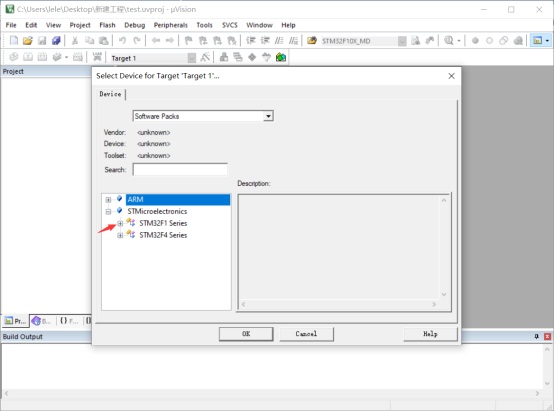
Task: Select STM32F4 Series in the tree
Action: (x=163, y=235)
